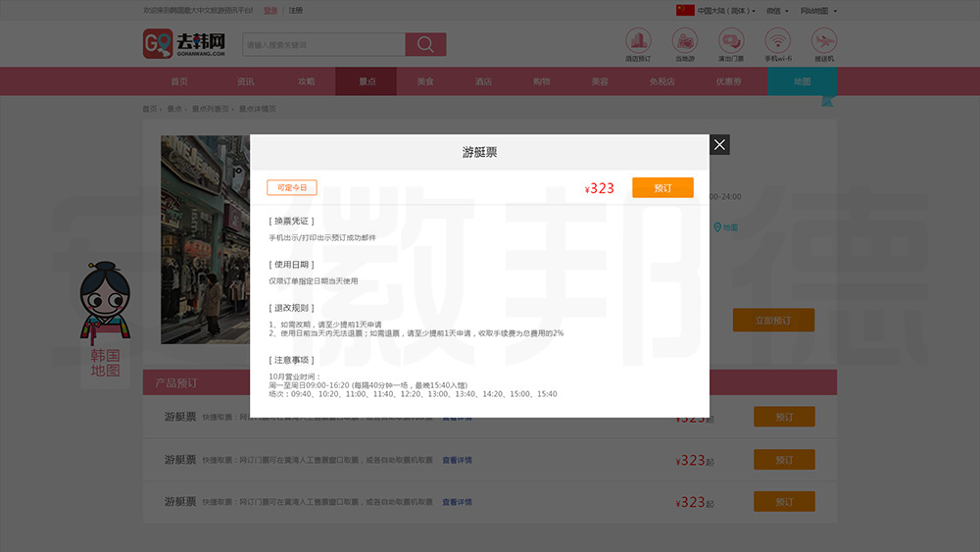Open the 手机wi-fi icon

(x=777, y=41)
